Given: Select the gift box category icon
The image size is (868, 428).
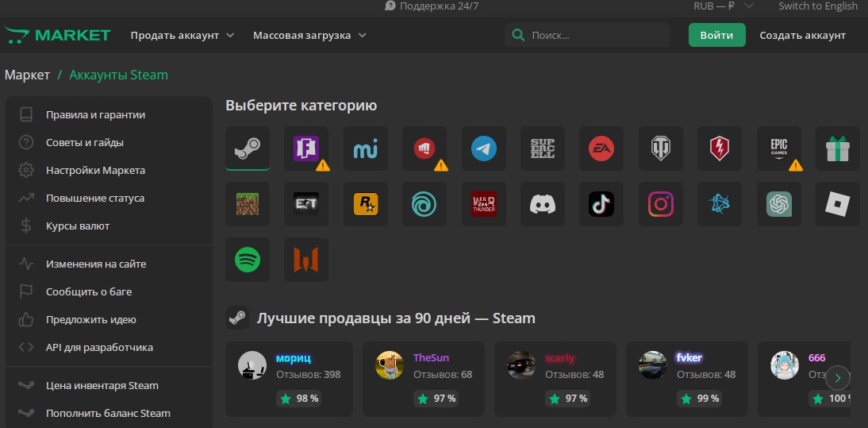Looking at the screenshot, I should coord(838,148).
